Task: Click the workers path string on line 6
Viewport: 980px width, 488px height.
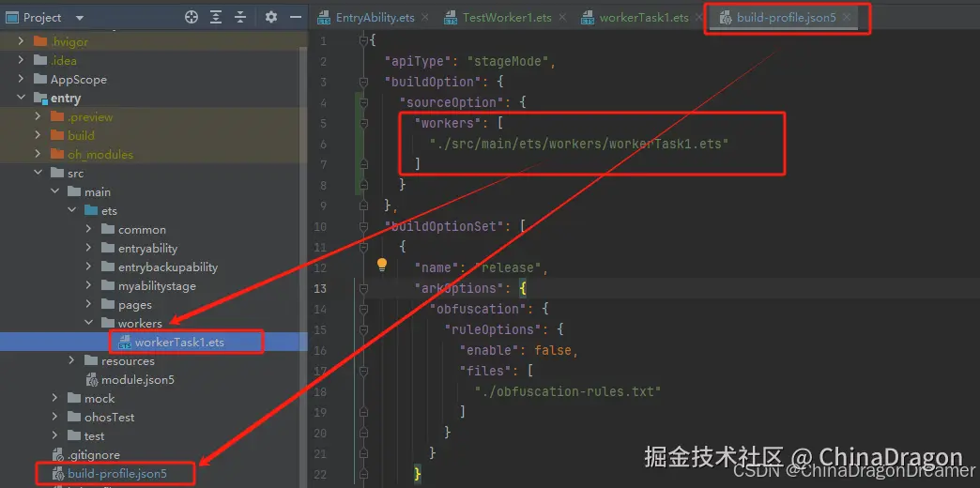Action: click(579, 144)
